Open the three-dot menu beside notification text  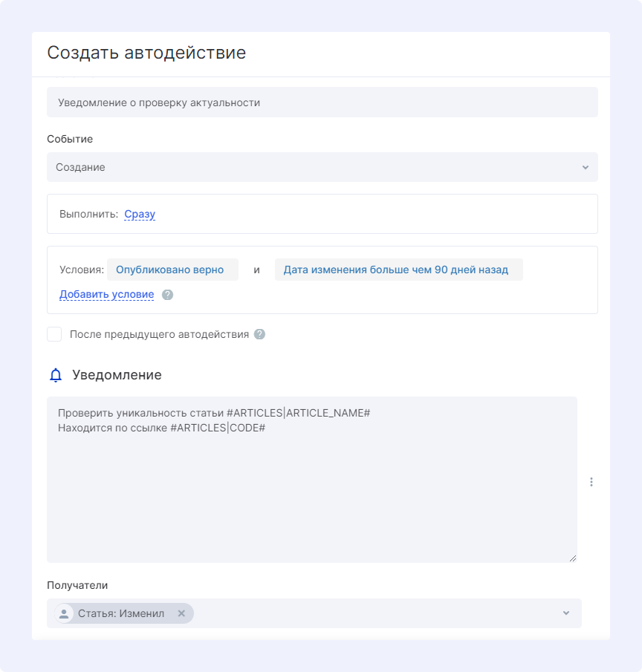[x=591, y=482]
